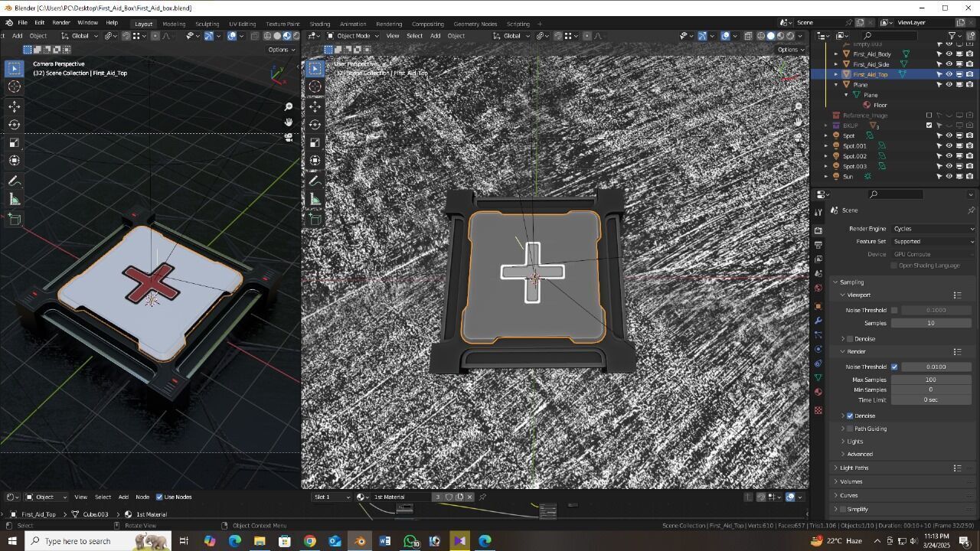
Task: Open the Render properties tab
Action: 818,230
